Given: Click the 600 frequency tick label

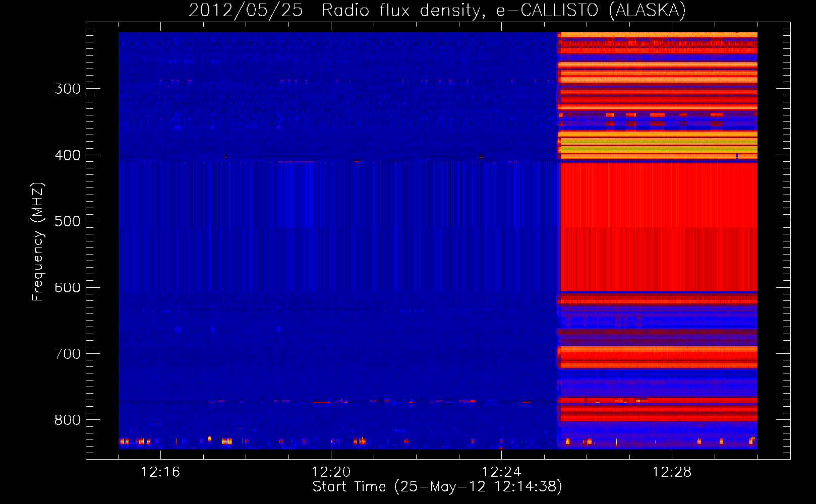Looking at the screenshot, I should coord(68,287).
